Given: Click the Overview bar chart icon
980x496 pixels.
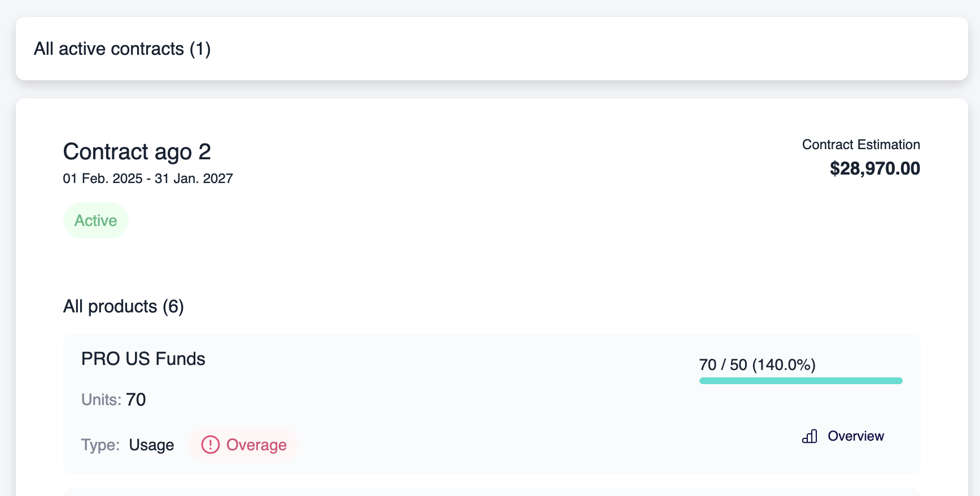Looking at the screenshot, I should pyautogui.click(x=810, y=436).
